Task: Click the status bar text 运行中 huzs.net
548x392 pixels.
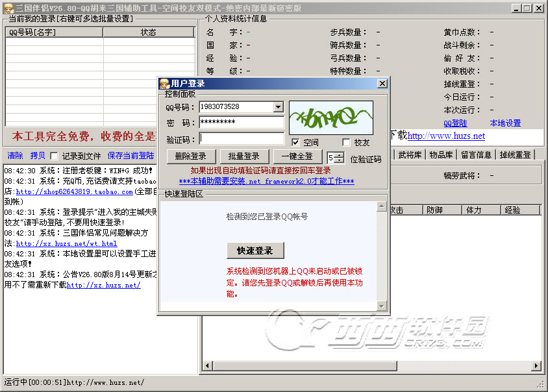Action: (74, 382)
